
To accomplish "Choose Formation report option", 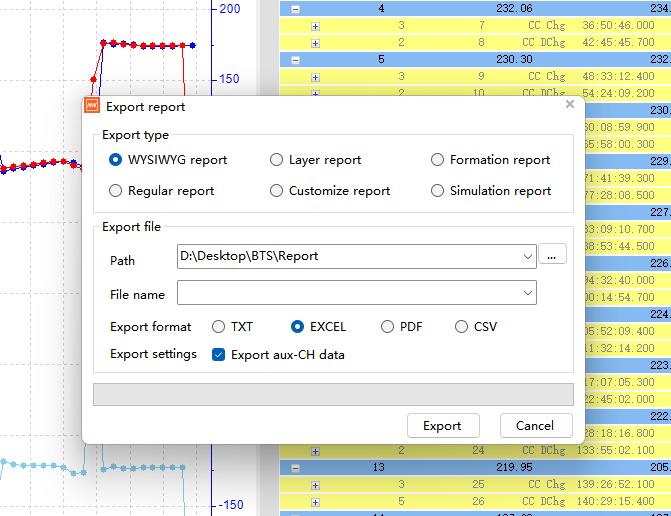I will (437, 160).
